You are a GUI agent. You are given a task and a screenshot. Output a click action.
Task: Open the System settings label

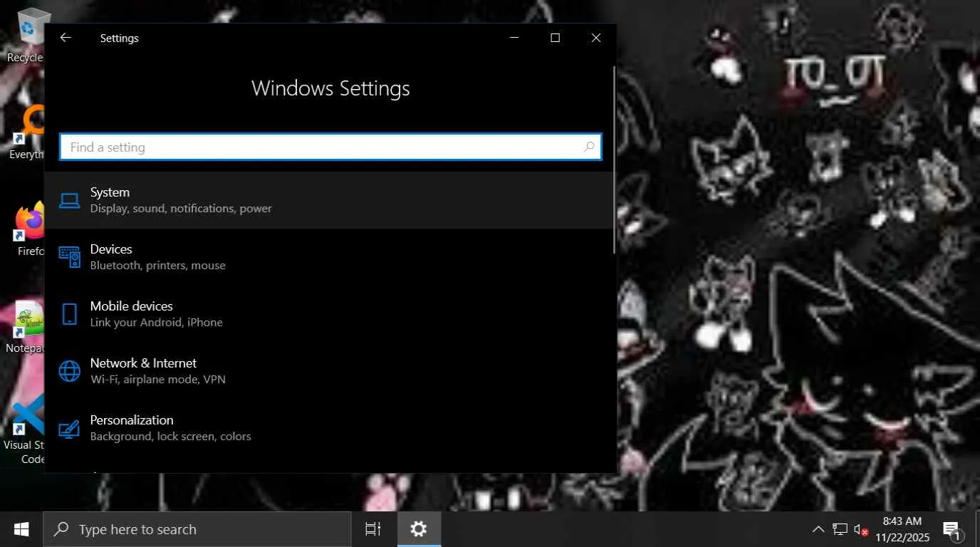(110, 192)
